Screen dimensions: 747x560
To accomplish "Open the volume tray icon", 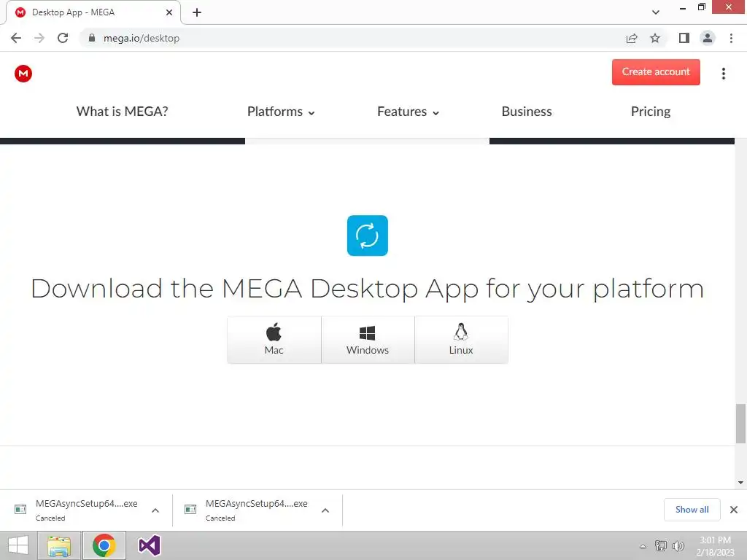I will (x=678, y=545).
